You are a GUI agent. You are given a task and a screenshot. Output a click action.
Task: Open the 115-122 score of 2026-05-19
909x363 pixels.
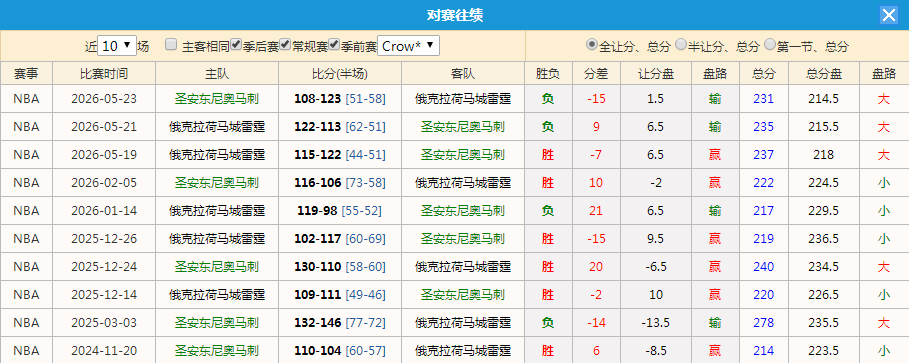tap(318, 155)
